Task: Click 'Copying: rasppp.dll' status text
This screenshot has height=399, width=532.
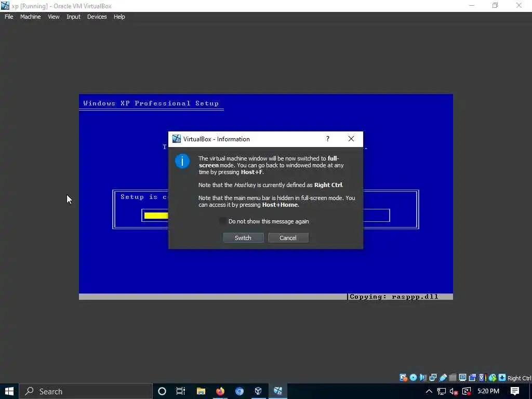Action: point(394,297)
